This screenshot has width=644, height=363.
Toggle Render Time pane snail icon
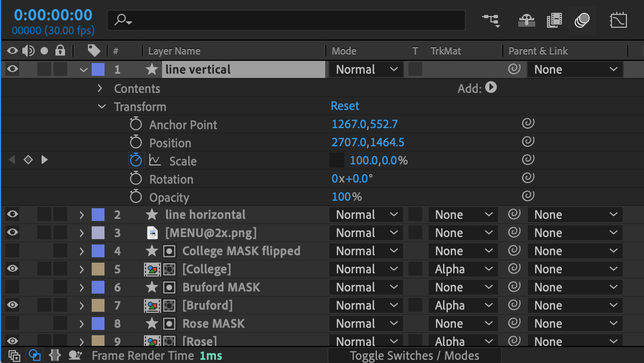[x=75, y=356]
